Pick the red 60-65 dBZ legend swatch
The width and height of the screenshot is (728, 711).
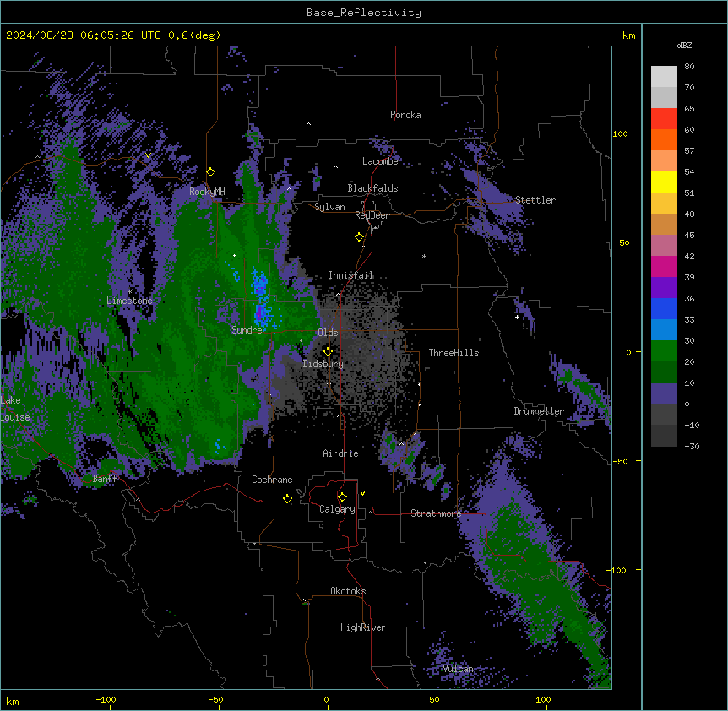pyautogui.click(x=664, y=119)
